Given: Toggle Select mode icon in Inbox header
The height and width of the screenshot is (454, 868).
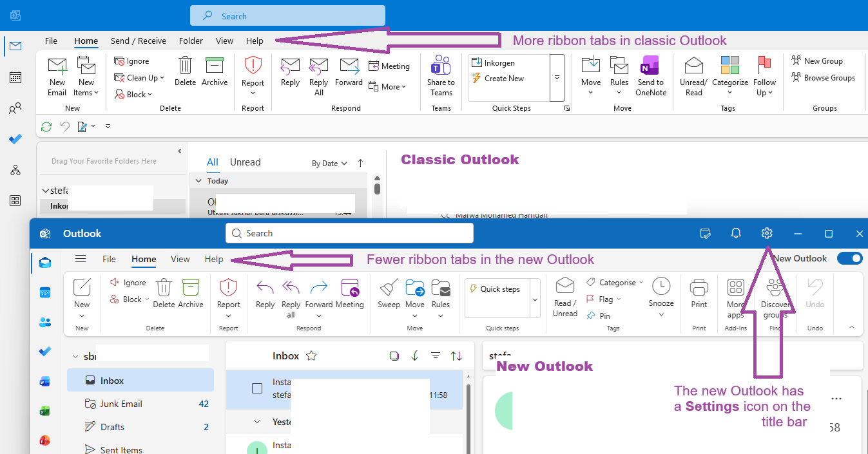Looking at the screenshot, I should click(x=394, y=355).
